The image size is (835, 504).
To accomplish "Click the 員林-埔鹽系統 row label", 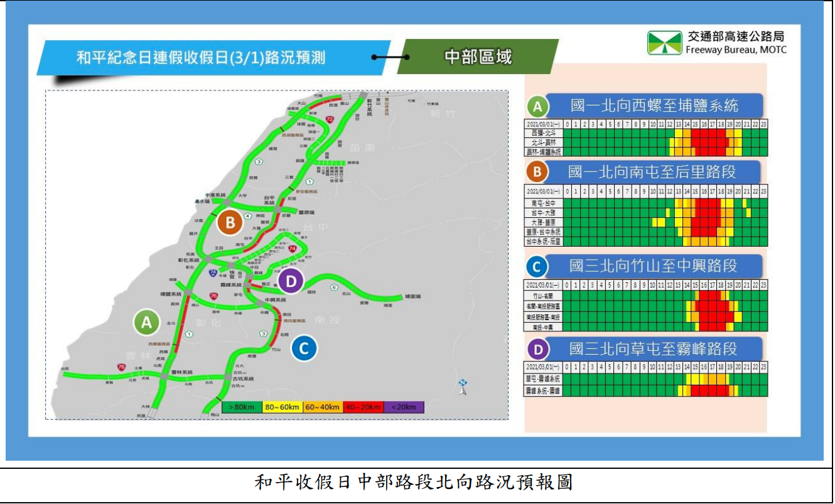I will pyautogui.click(x=544, y=151).
